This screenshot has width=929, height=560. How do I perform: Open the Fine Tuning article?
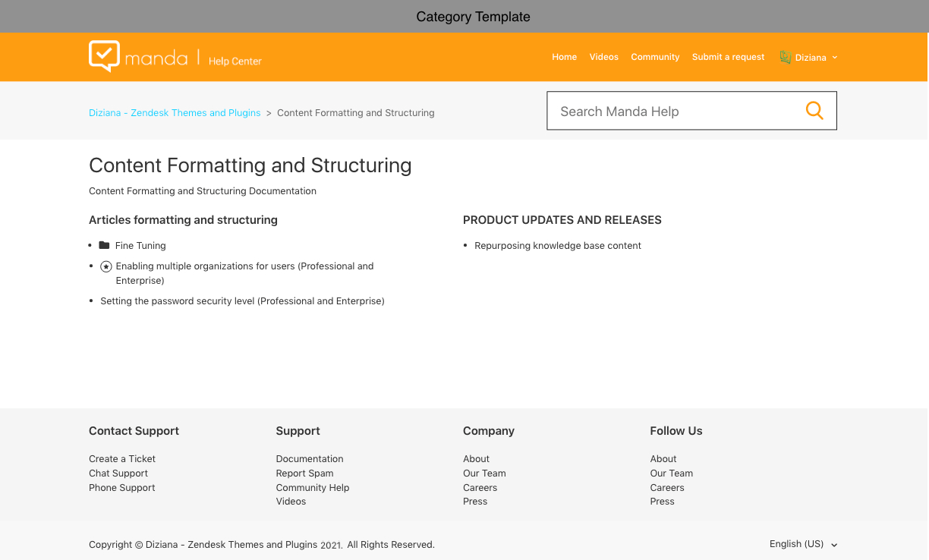(140, 245)
